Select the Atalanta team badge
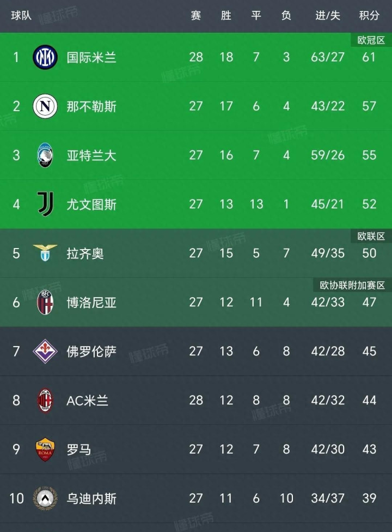Image resolution: width=392 pixels, height=532 pixels. [x=45, y=155]
